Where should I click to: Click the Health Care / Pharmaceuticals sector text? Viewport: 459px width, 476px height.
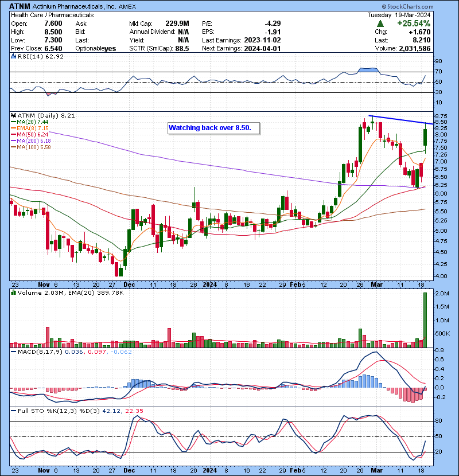click(x=52, y=15)
